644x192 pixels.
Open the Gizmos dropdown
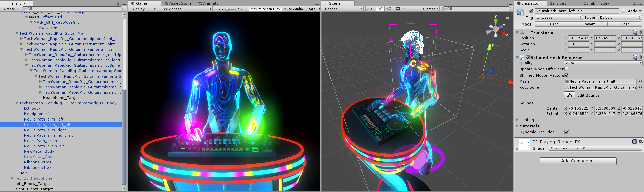431,9
